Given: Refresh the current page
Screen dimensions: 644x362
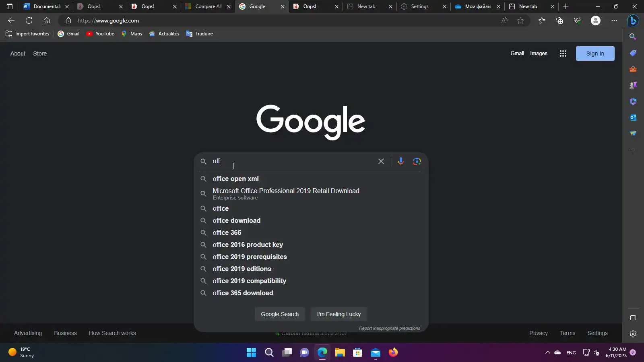Looking at the screenshot, I should [x=29, y=21].
